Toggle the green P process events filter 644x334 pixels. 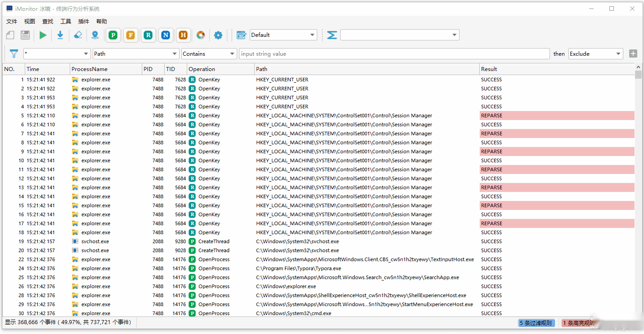(x=113, y=35)
